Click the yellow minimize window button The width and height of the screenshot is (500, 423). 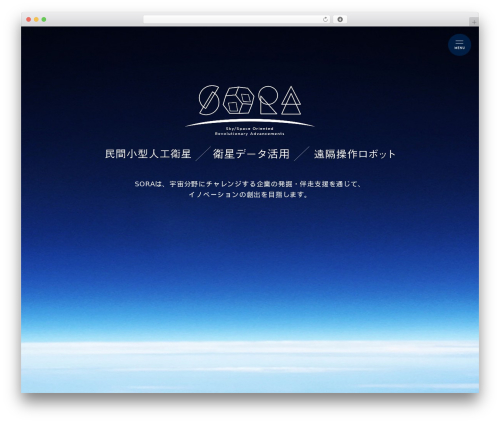click(36, 19)
